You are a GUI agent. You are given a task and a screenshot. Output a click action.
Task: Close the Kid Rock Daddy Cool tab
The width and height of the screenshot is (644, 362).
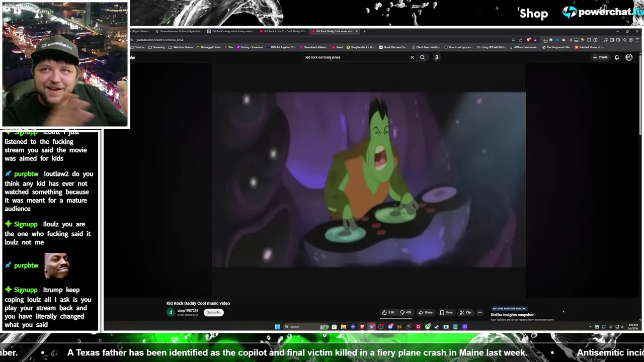tap(357, 31)
